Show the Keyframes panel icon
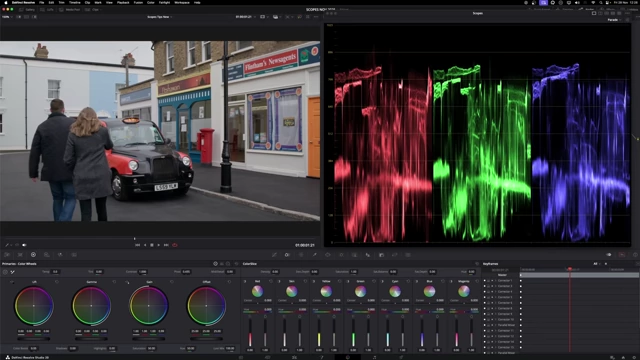Image resolution: width=640 pixels, height=360 pixels. (609, 255)
